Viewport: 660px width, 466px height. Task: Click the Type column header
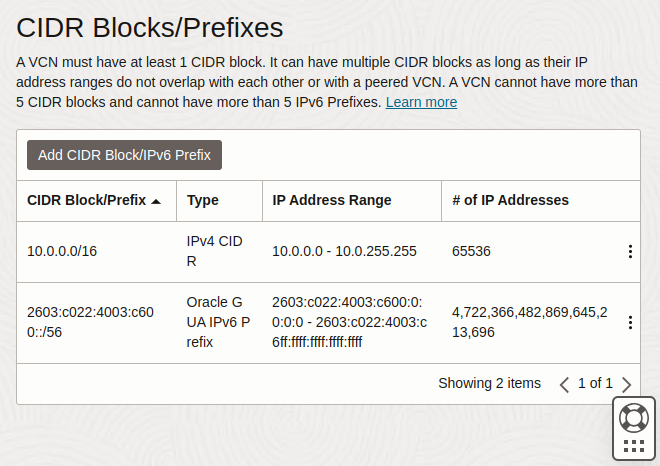tap(203, 200)
